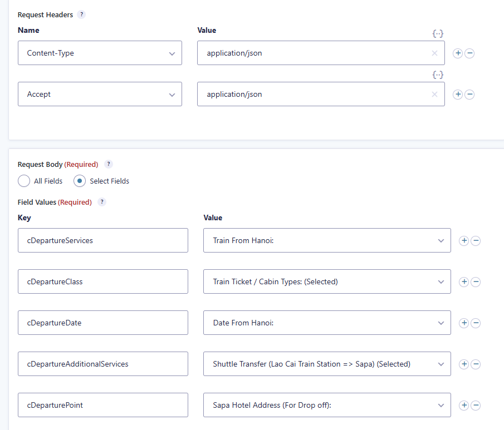Click the cDepartureServices key input field

pos(103,241)
